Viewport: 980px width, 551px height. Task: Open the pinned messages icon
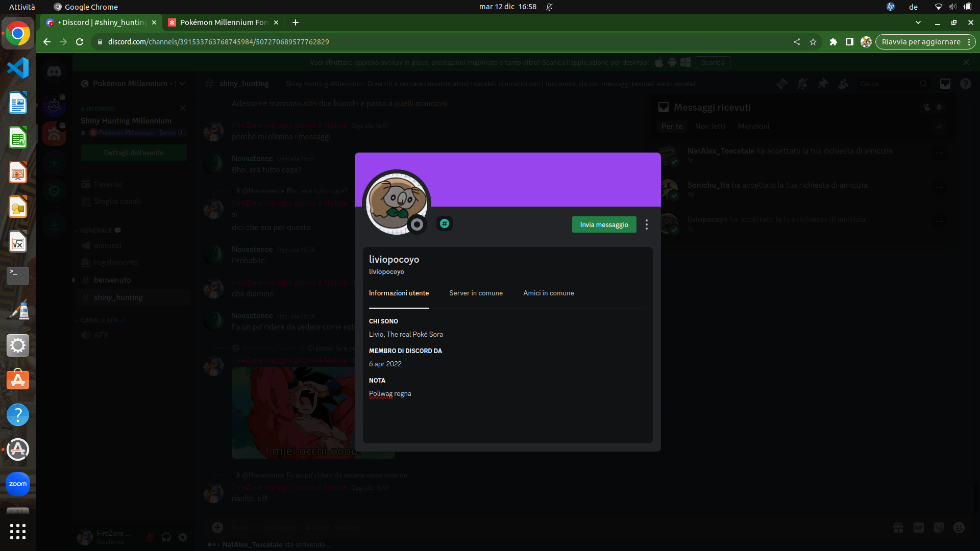pyautogui.click(x=823, y=84)
